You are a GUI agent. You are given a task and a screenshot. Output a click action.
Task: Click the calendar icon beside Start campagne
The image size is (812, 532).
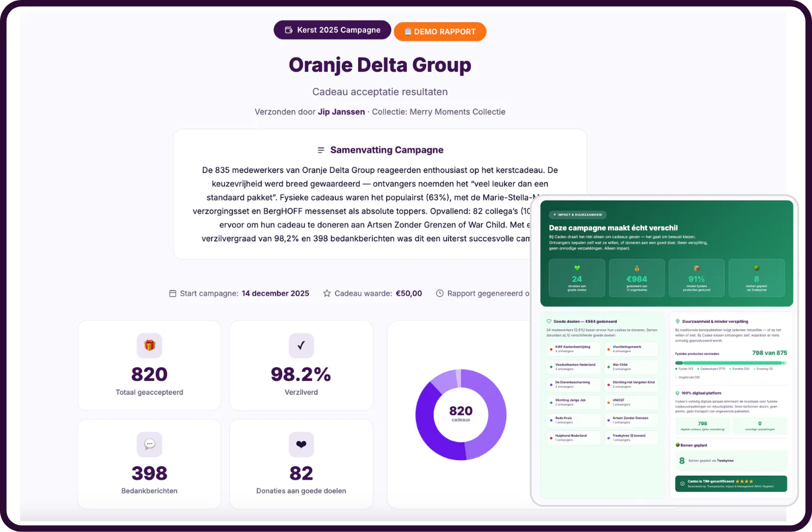click(172, 294)
